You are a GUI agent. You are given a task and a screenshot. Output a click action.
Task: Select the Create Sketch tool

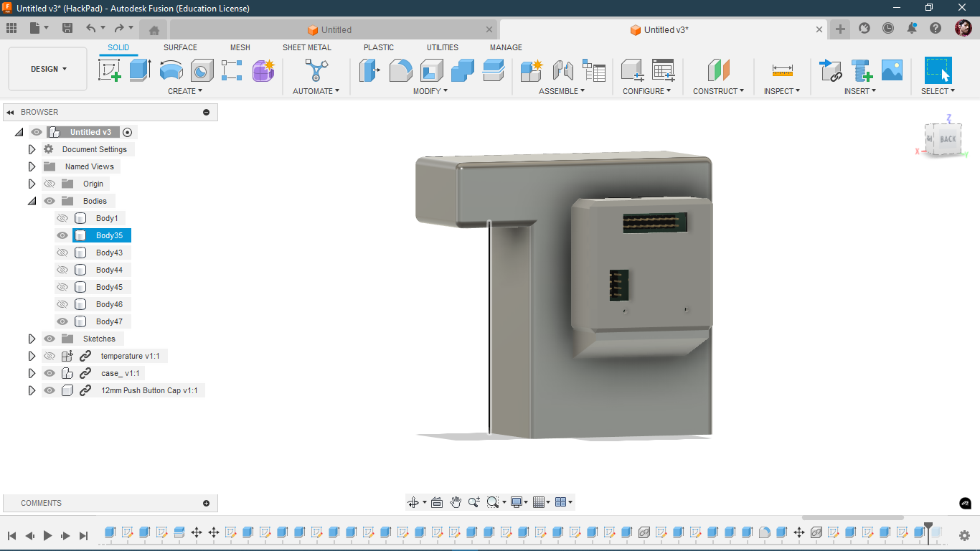coord(110,70)
